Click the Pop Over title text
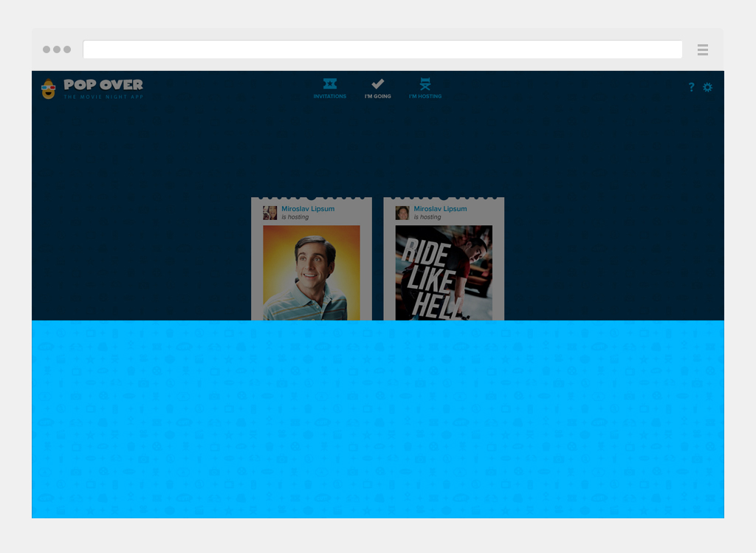 (x=103, y=84)
